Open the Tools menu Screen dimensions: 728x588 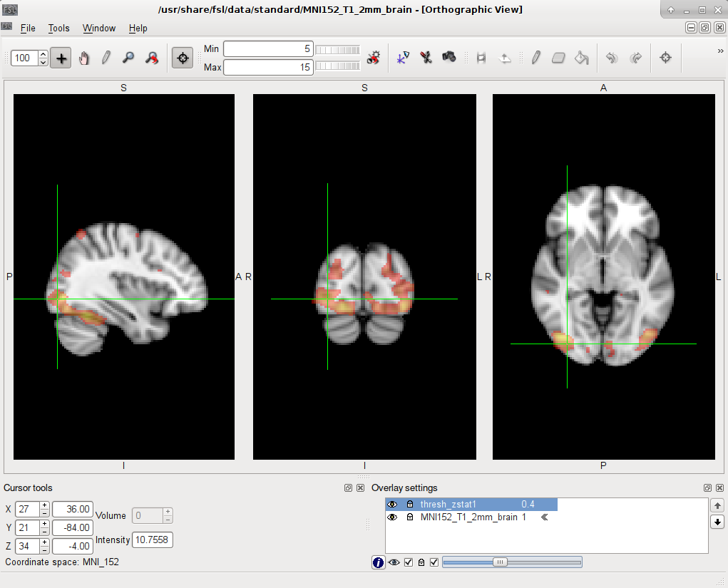coord(58,28)
